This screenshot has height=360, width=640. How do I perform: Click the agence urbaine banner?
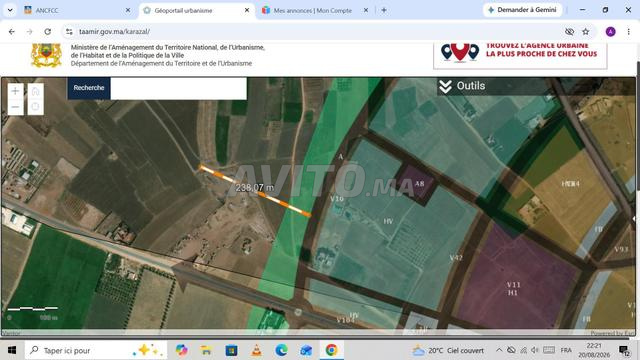(x=520, y=55)
